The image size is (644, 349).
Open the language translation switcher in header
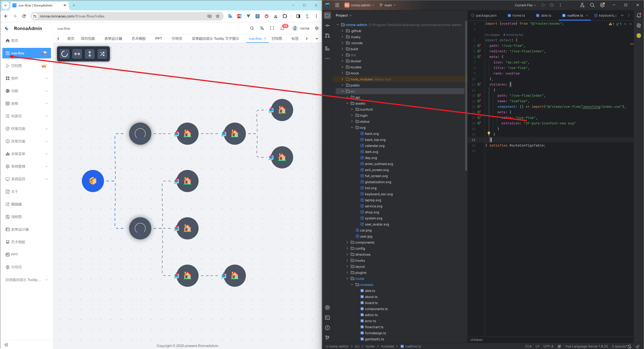tap(262, 28)
